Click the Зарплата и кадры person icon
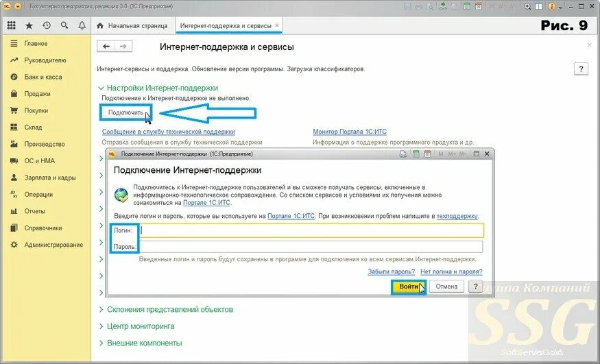This screenshot has width=600, height=364. point(14,178)
